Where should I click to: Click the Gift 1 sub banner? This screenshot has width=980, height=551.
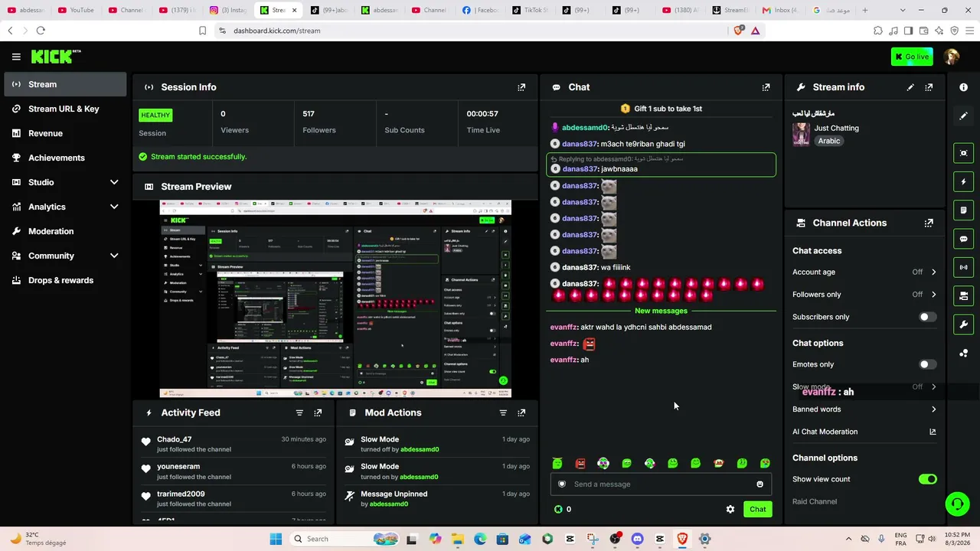661,109
